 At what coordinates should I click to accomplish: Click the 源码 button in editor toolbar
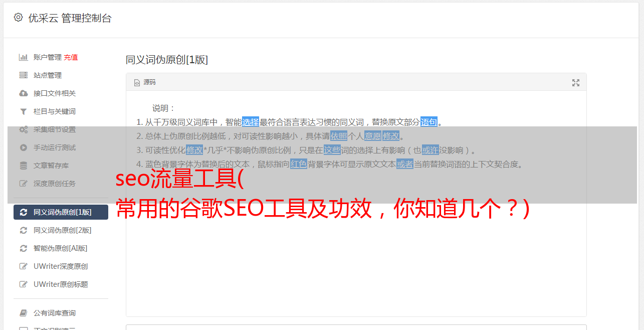[x=145, y=82]
